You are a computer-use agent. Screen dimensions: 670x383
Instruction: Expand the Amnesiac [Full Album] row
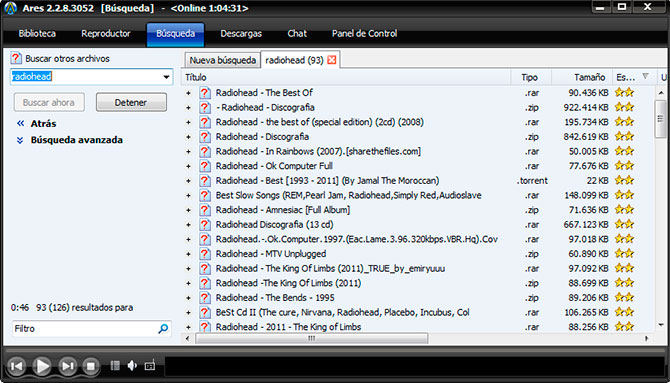click(188, 210)
